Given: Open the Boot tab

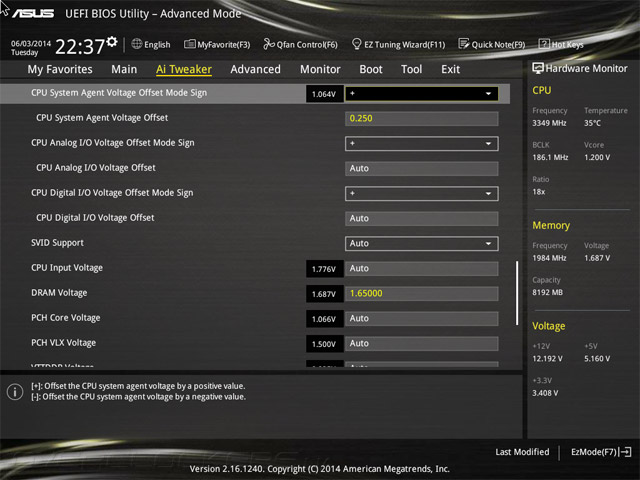Looking at the screenshot, I should (x=371, y=69).
